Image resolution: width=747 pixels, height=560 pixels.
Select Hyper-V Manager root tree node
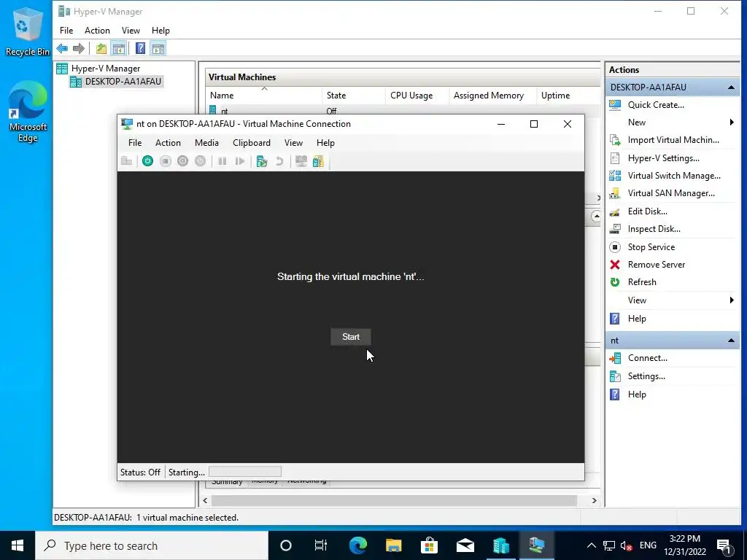coord(105,69)
